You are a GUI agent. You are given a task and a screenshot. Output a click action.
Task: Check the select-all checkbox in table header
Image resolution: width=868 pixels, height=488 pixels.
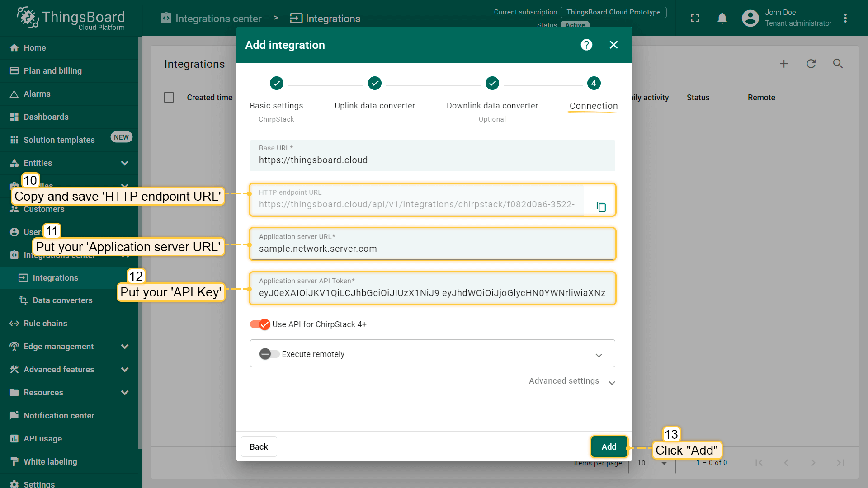[169, 98]
